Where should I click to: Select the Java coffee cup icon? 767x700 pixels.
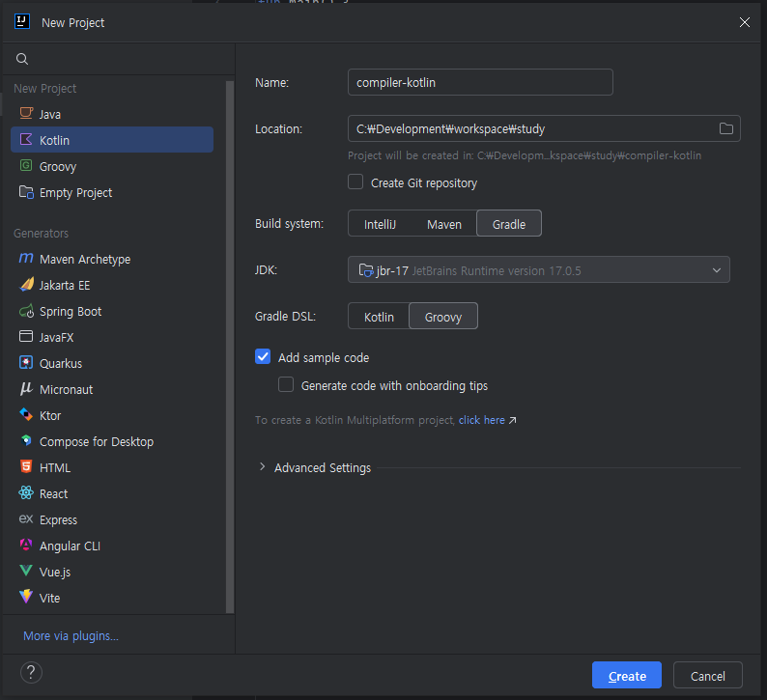coord(26,113)
